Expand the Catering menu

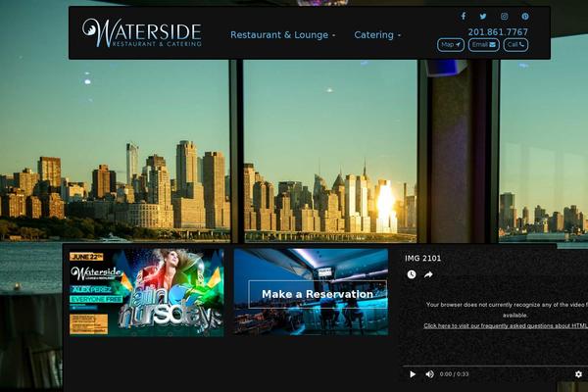tap(377, 35)
